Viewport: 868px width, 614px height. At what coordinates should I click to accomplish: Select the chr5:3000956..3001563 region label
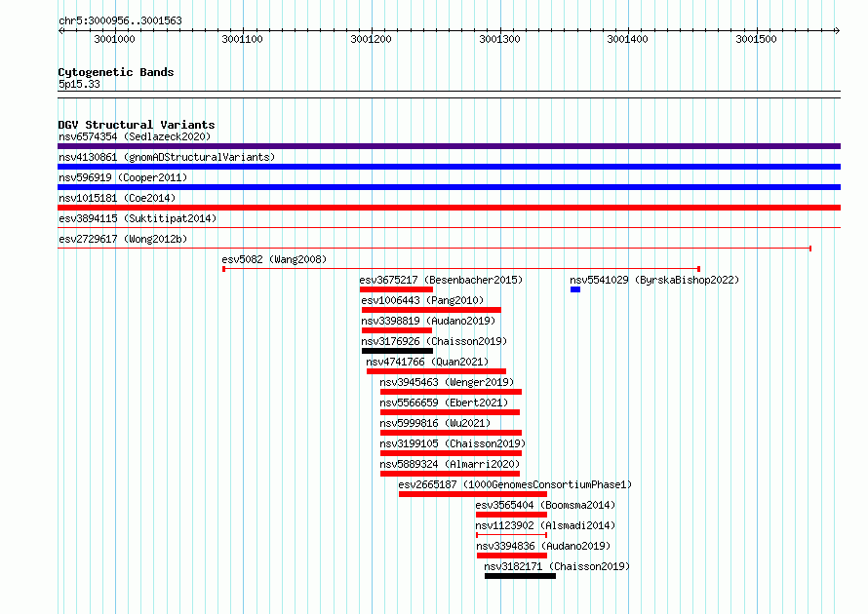pyautogui.click(x=120, y=20)
